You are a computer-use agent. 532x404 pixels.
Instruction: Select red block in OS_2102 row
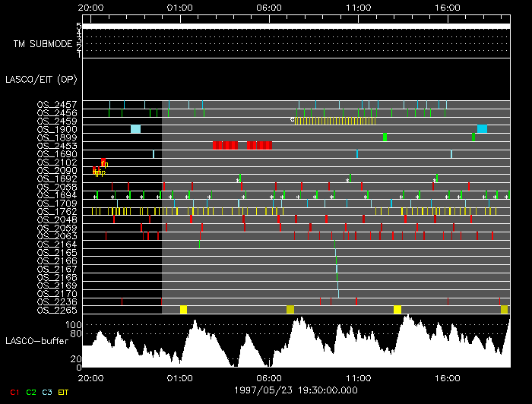pyautogui.click(x=103, y=161)
